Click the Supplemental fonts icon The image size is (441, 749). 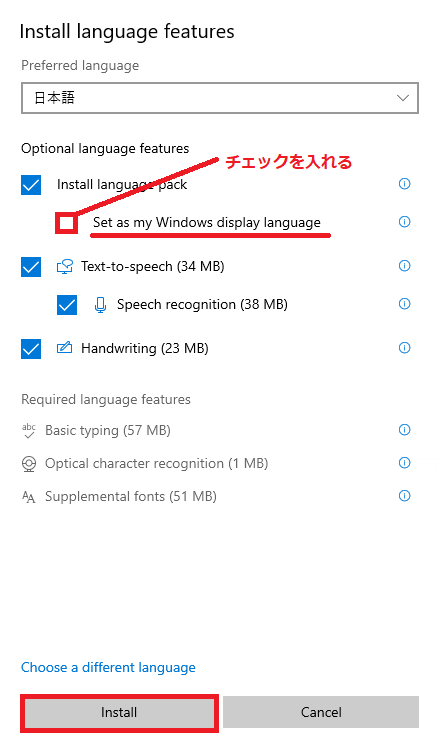tap(29, 497)
